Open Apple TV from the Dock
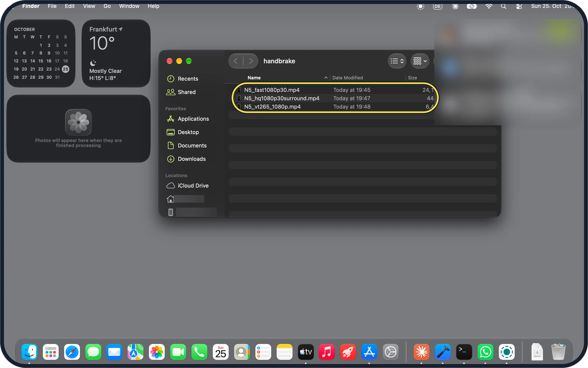This screenshot has width=588, height=368. tap(305, 352)
